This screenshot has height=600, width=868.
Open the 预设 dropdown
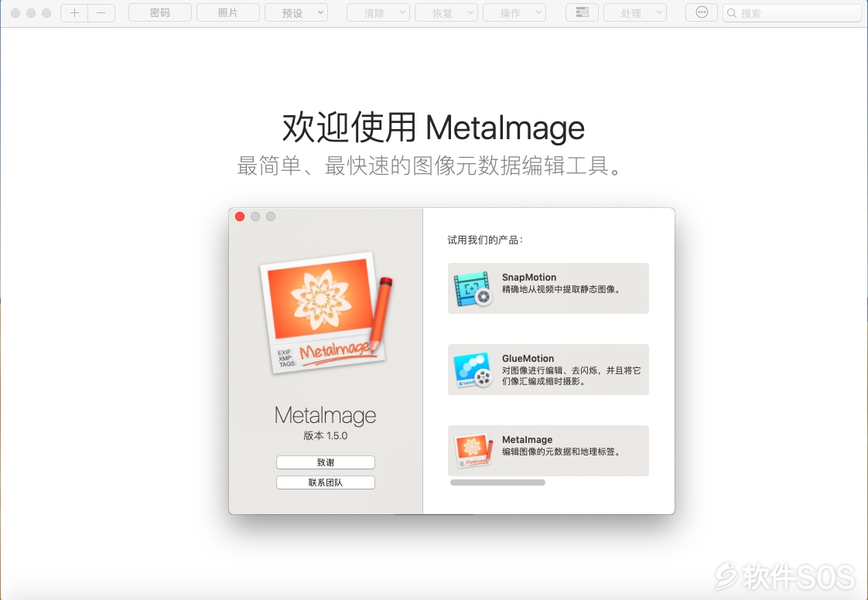[296, 12]
